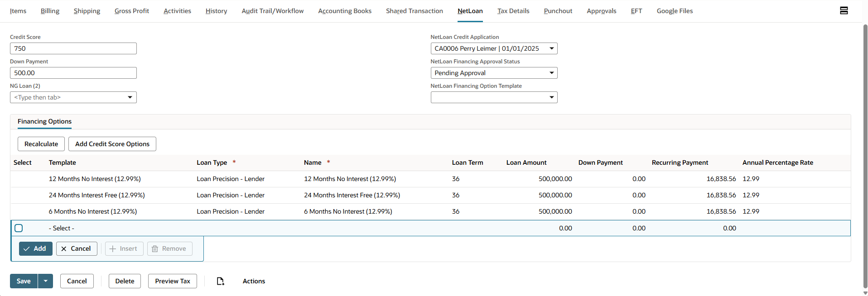Open the NG Loan (2) dropdown arrow
This screenshot has height=296, width=868.
tap(130, 97)
